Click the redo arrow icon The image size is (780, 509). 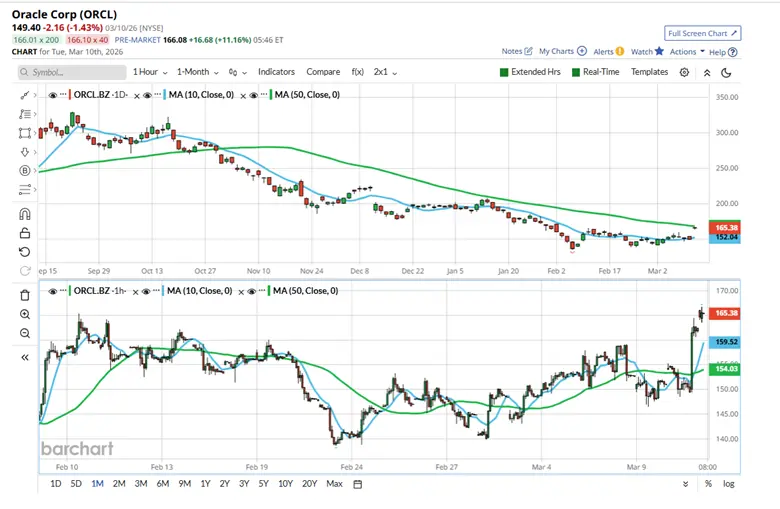[x=24, y=271]
